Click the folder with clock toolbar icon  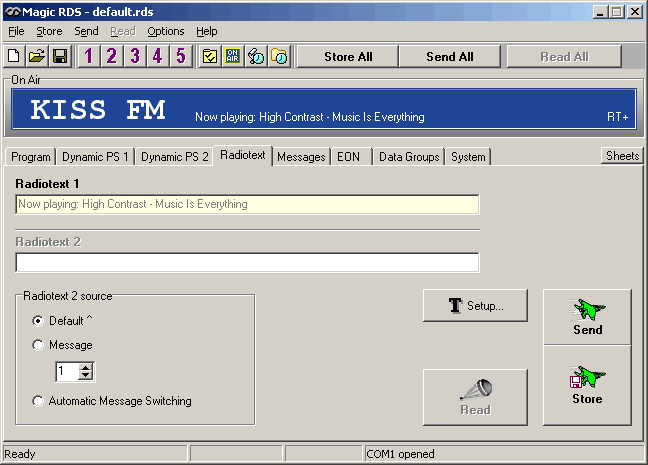click(279, 56)
